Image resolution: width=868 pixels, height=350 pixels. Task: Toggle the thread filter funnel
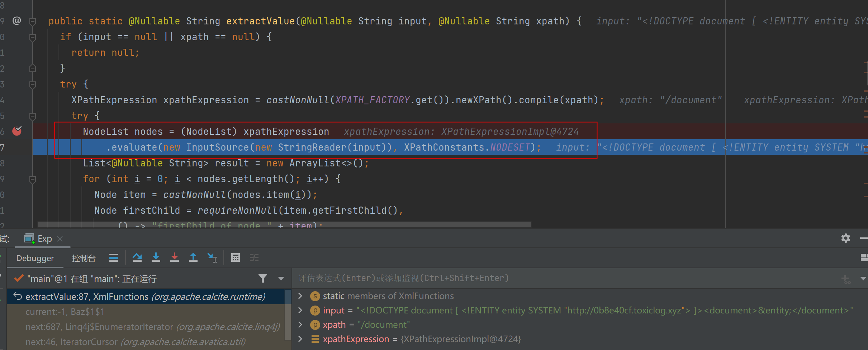(263, 278)
